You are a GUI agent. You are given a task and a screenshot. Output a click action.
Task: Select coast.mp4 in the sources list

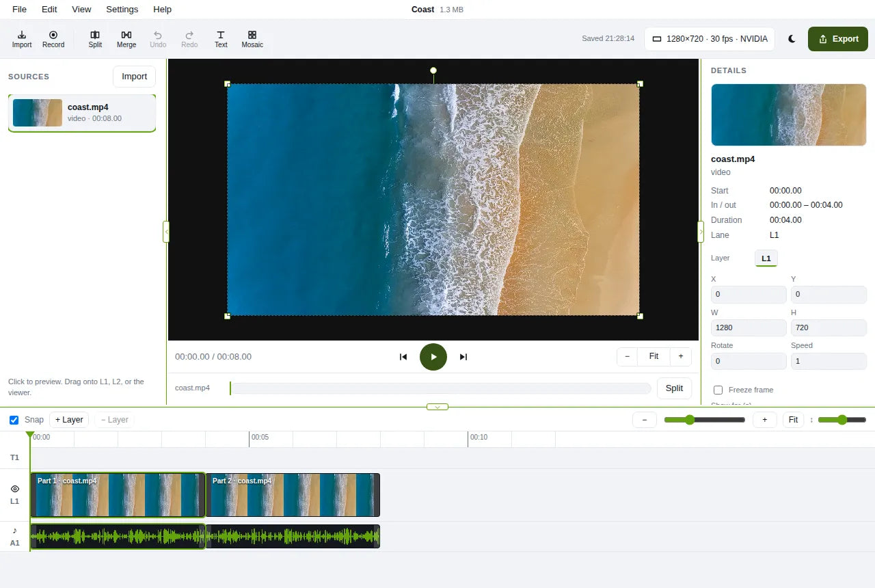point(82,113)
